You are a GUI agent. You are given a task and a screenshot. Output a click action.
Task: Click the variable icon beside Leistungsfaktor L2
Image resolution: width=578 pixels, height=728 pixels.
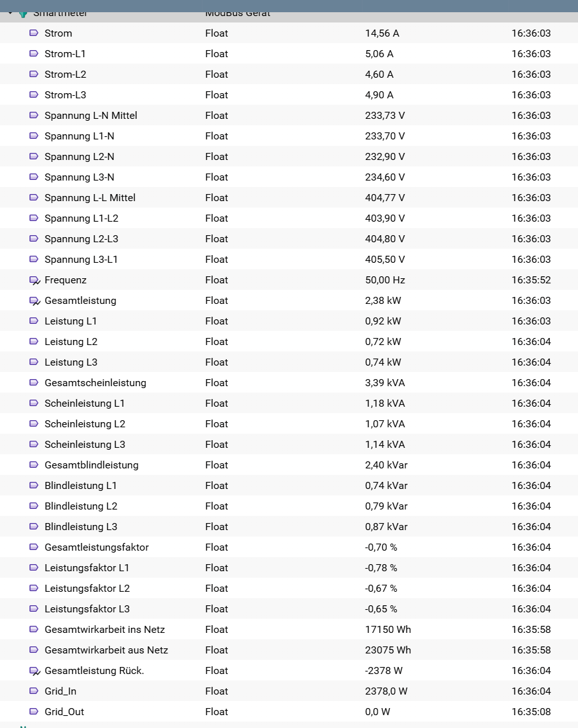[34, 589]
